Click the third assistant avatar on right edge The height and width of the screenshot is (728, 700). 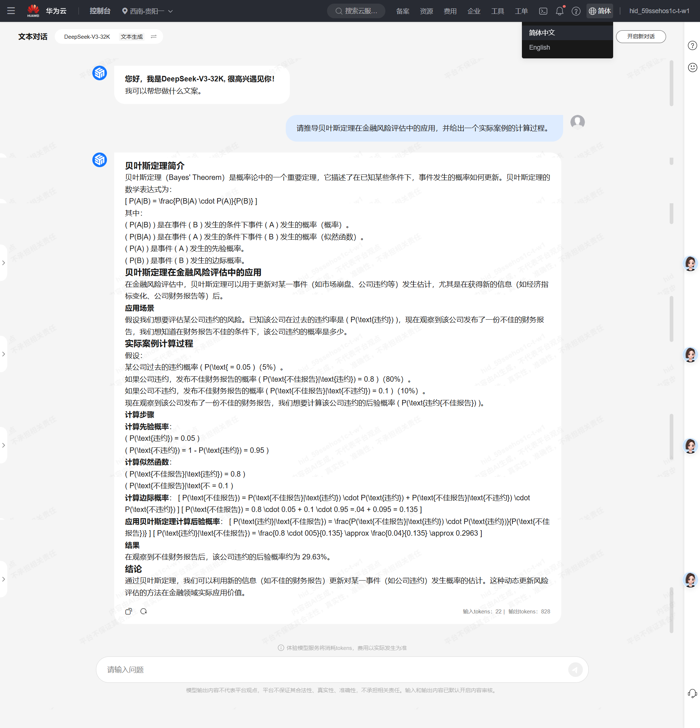pyautogui.click(x=691, y=446)
